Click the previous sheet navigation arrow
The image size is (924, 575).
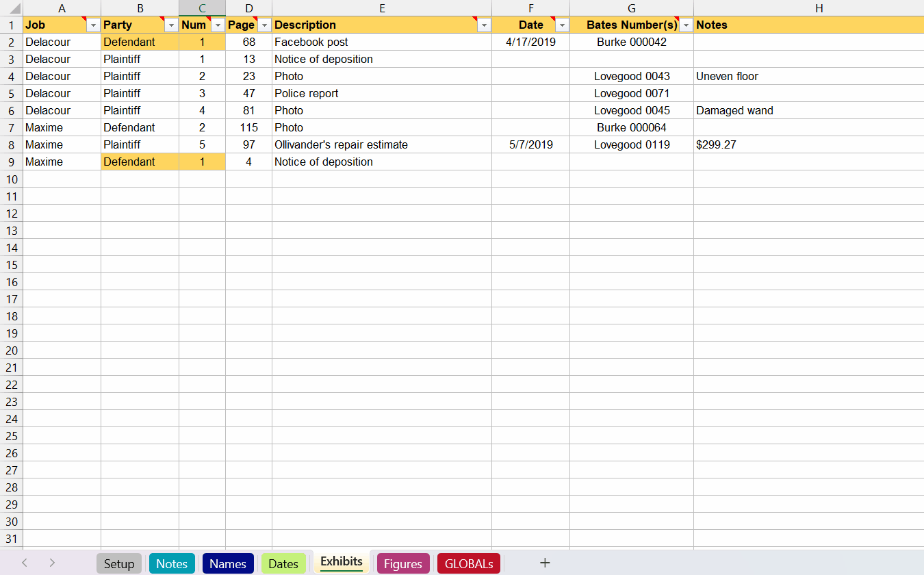(25, 563)
